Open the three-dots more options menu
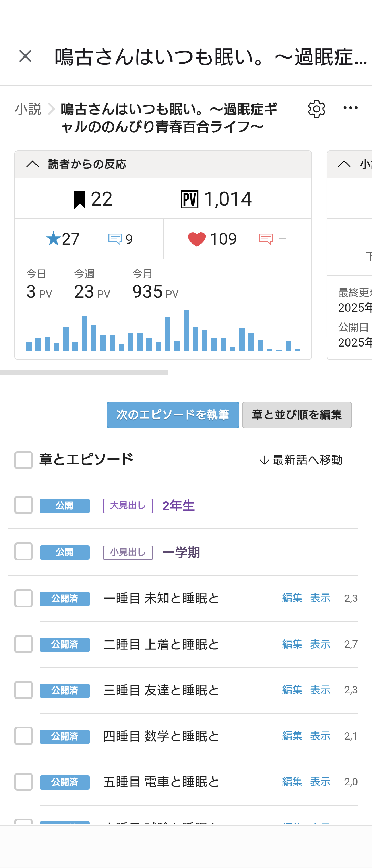Screen dimensions: 372x868 click(x=350, y=108)
